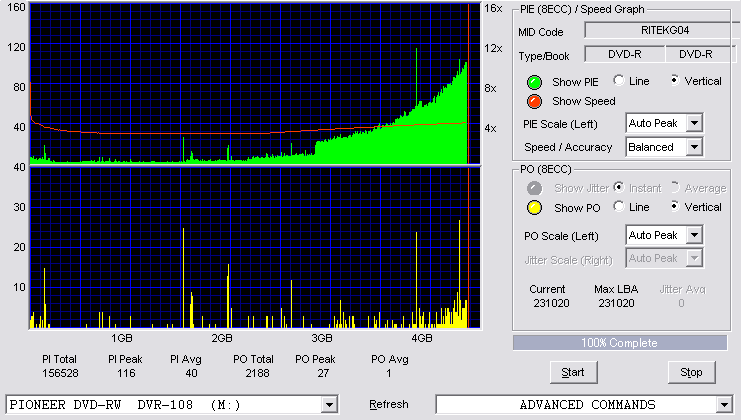742x420 pixels.
Task: Click the Refresh button
Action: point(389,404)
